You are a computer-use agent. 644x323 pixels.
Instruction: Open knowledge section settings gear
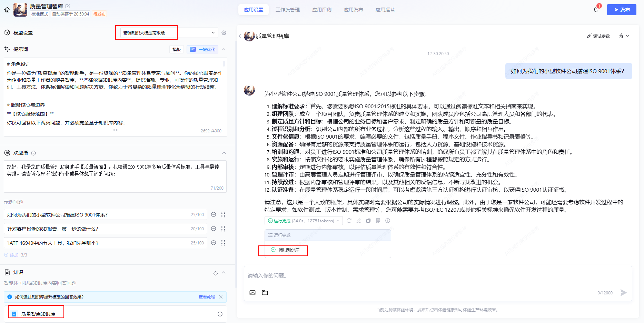point(216,273)
